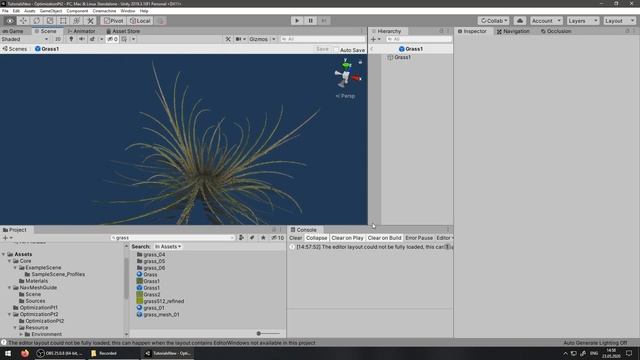Viewport: 640px width, 360px height.
Task: Click the orientation gizmo red X axis
Action: [x=356, y=78]
